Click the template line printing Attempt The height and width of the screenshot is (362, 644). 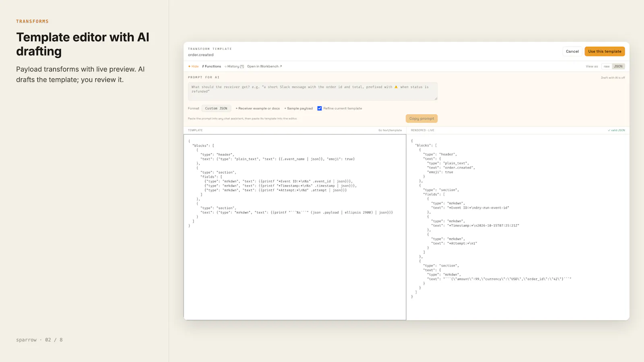[276, 190]
